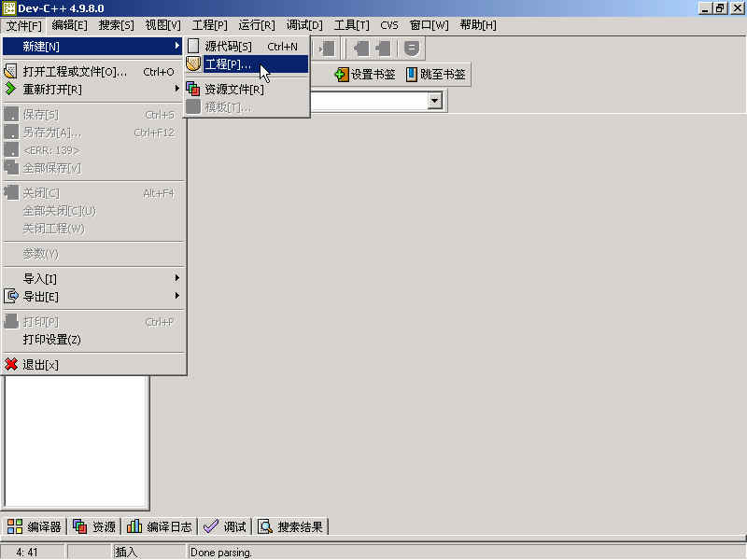Viewport: 747px width, 560px height.
Task: Click the 设置书签 set bookmark button
Action: [365, 75]
